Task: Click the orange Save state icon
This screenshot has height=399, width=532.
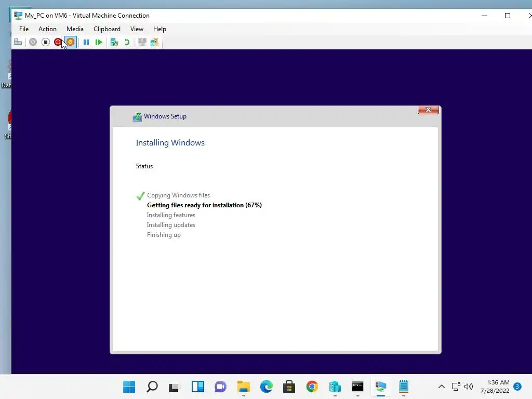Action: (71, 42)
